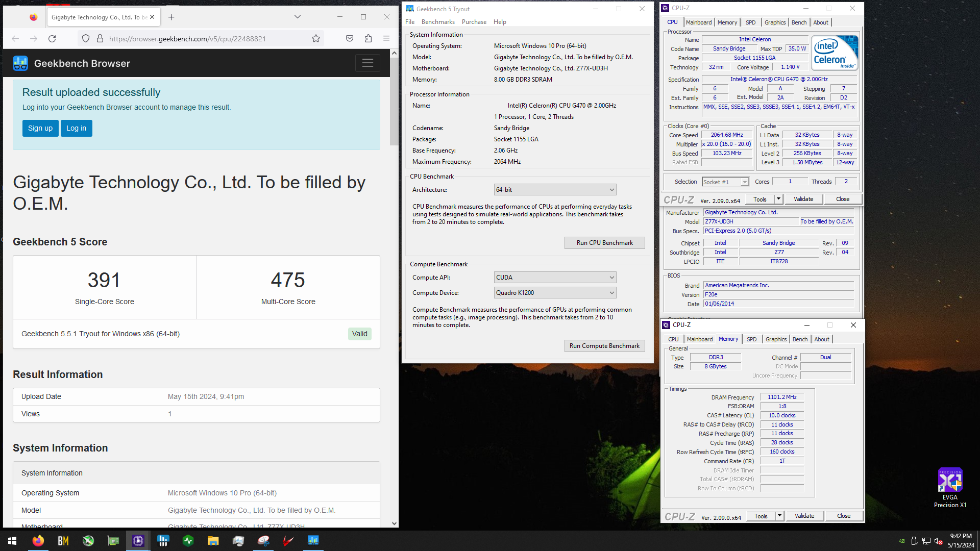This screenshot has height=551, width=980.
Task: Activate the CPU-Z purple chip taskbar icon
Action: (x=138, y=541)
